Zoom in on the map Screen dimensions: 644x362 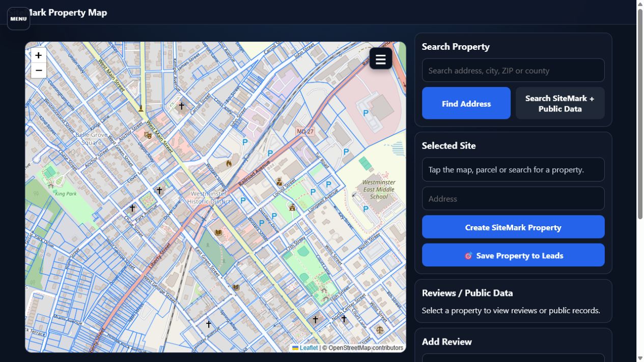39,55
